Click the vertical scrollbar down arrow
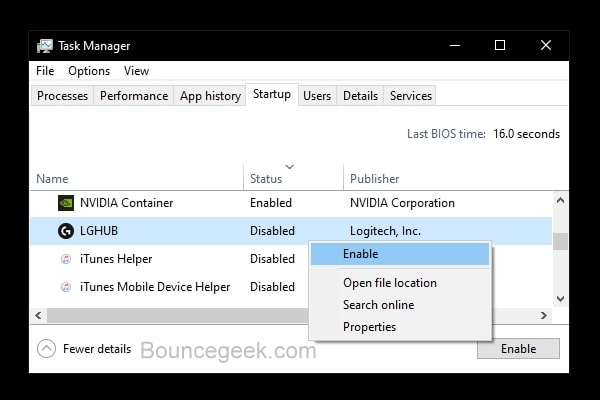Screen dimensions: 600x400 tap(560, 299)
